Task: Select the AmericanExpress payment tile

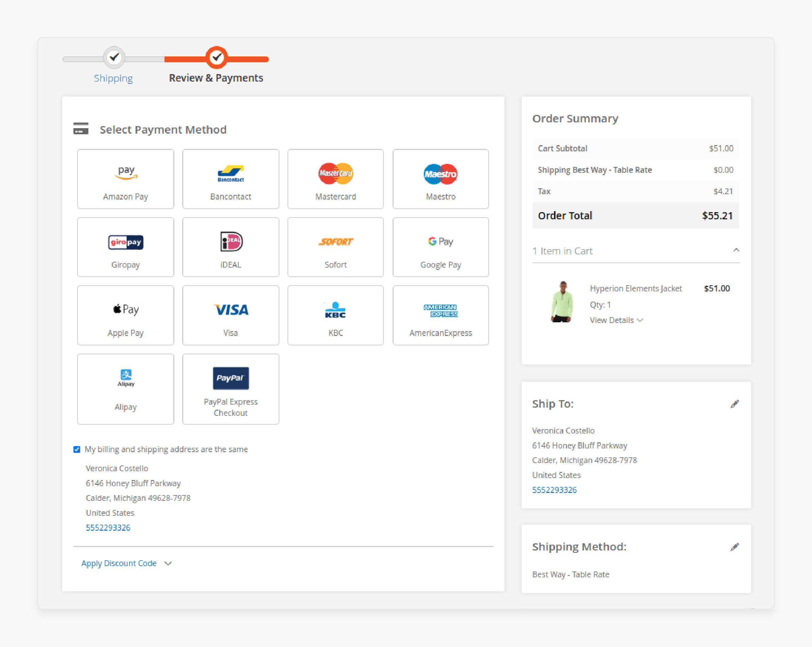Action: click(440, 315)
